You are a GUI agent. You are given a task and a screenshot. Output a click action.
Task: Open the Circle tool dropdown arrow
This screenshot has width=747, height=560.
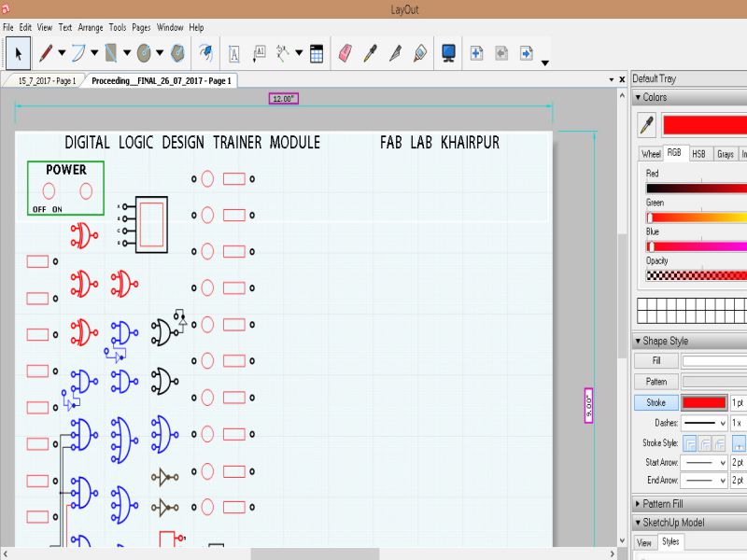[x=160, y=53]
